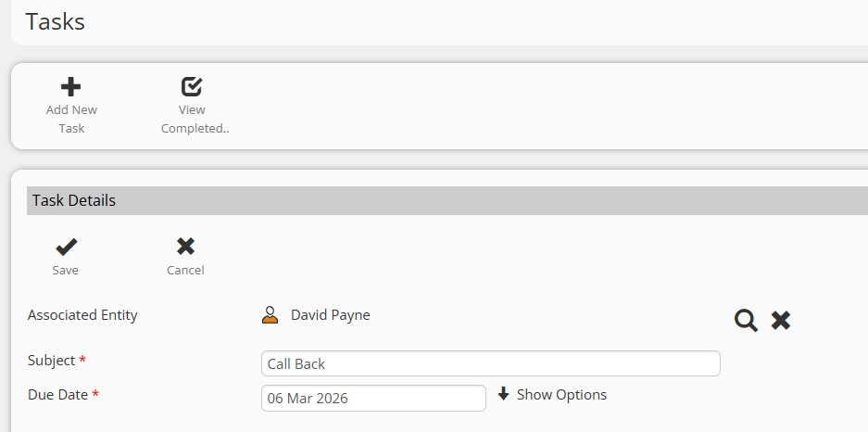Image resolution: width=868 pixels, height=432 pixels.
Task: Open the Due Date field showing 06 Mar 2026
Action: pos(373,398)
